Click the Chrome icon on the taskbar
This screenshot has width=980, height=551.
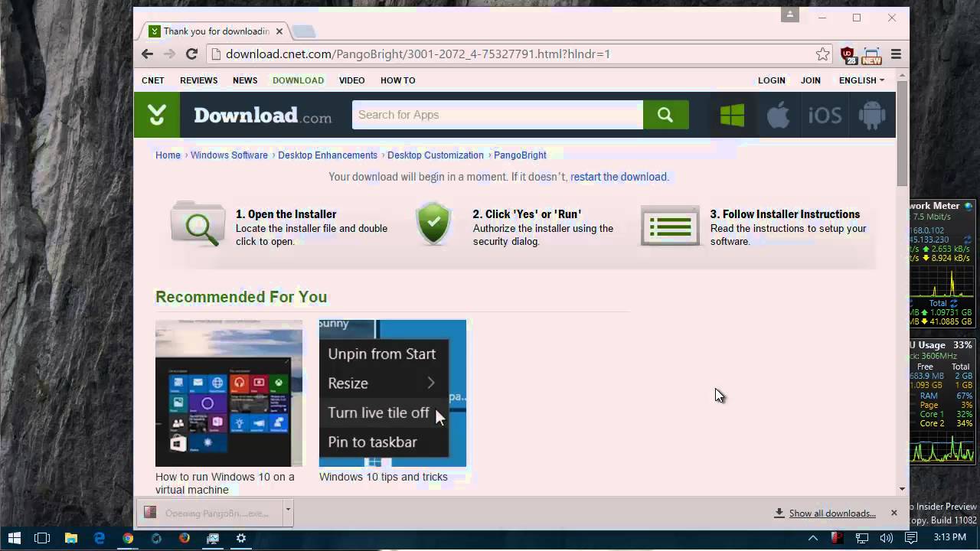(128, 538)
